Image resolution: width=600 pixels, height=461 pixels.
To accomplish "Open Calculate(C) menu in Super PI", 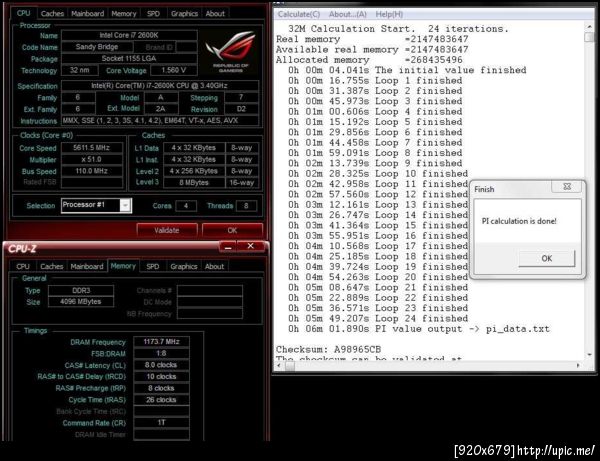I will coord(299,15).
